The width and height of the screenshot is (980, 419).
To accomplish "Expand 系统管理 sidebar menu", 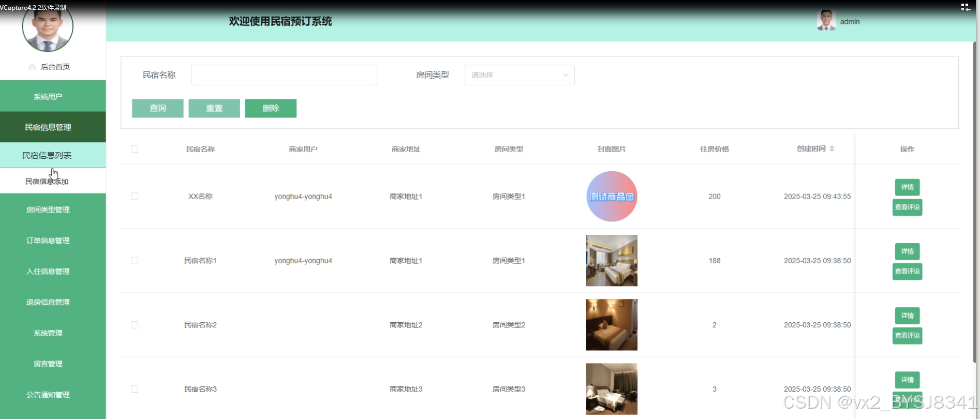I will [53, 333].
